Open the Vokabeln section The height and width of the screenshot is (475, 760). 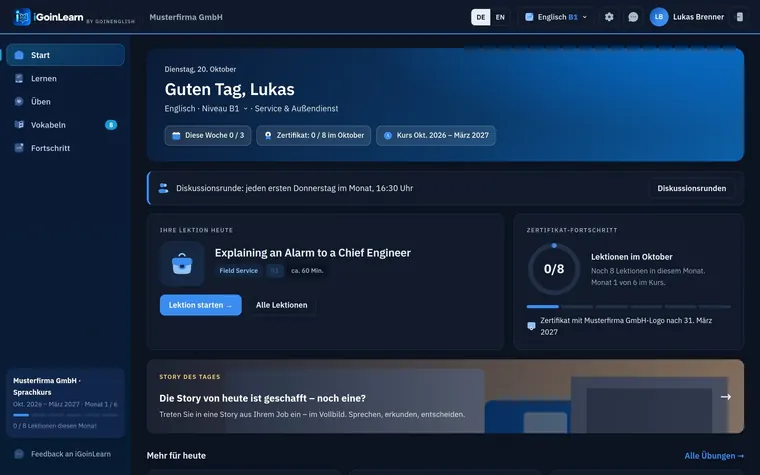tap(65, 125)
